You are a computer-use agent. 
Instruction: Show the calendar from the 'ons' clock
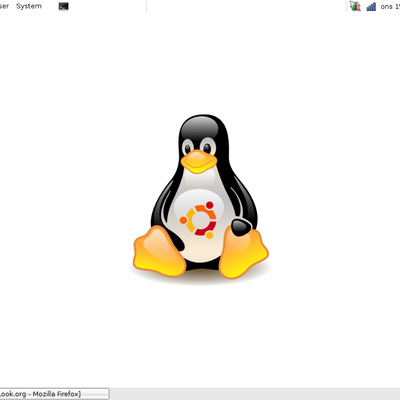tap(390, 6)
